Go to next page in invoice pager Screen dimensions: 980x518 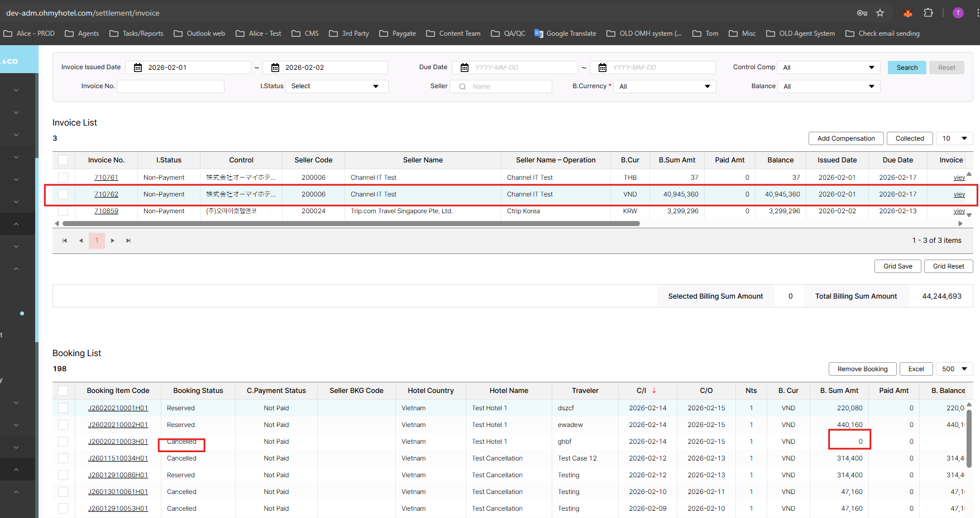click(113, 241)
